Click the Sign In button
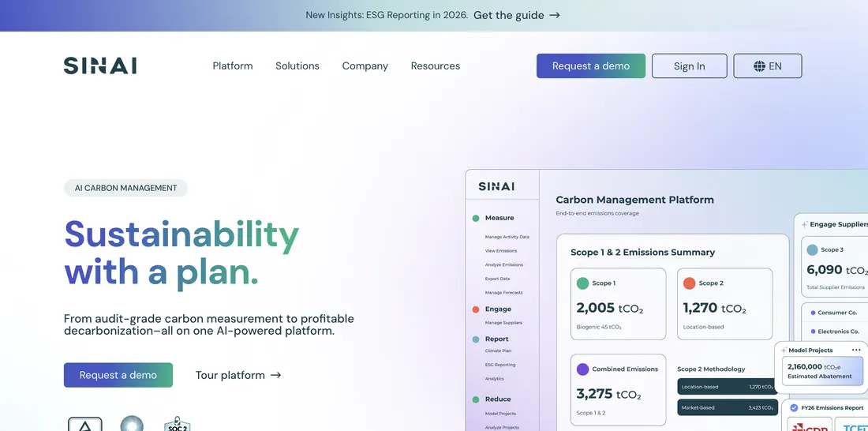 point(689,66)
